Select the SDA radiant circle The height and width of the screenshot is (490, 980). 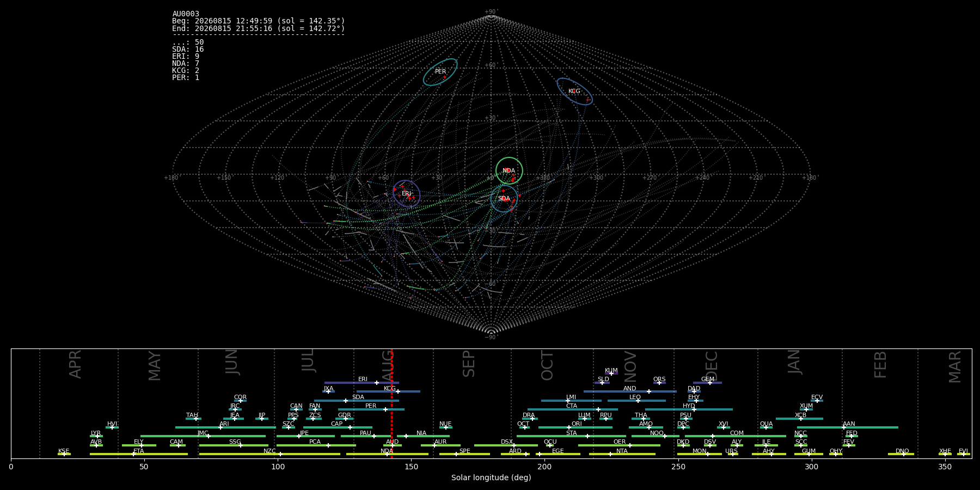tap(504, 199)
